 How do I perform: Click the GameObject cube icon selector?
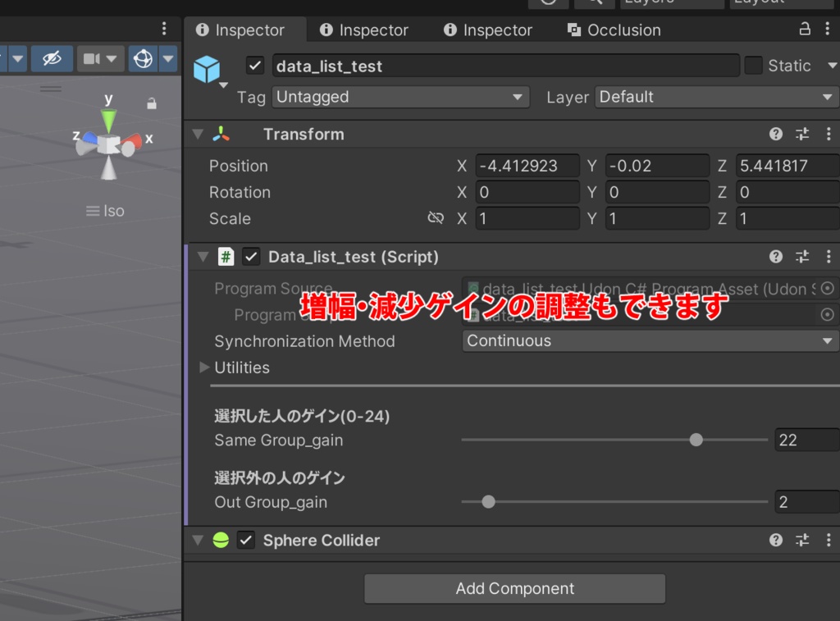coord(207,70)
